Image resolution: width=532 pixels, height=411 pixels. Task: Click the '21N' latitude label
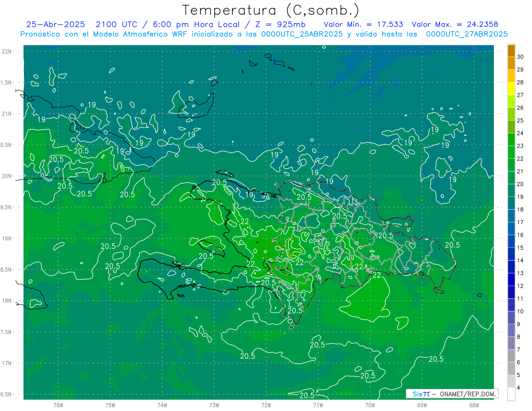point(7,114)
